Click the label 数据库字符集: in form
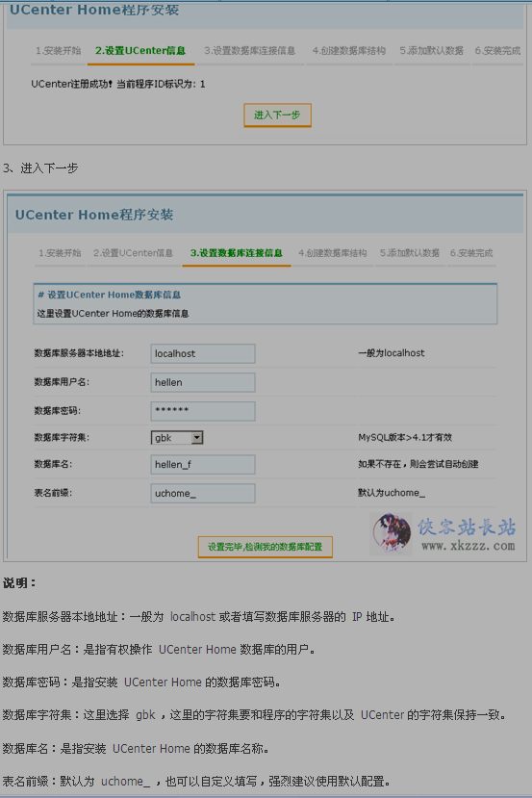This screenshot has height=798, width=532. (62, 437)
